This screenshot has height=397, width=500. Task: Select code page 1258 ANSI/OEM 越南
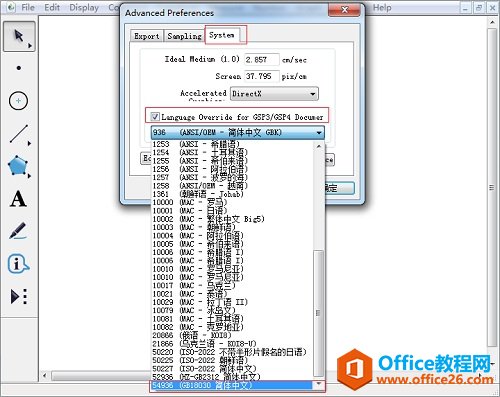point(232,186)
